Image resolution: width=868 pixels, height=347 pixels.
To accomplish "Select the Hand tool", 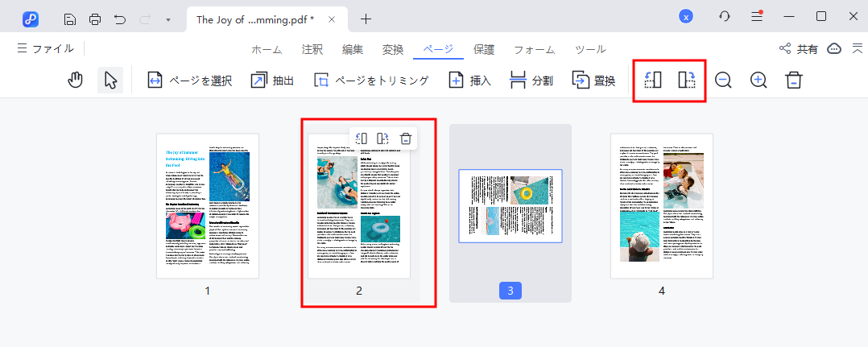I will coord(76,81).
